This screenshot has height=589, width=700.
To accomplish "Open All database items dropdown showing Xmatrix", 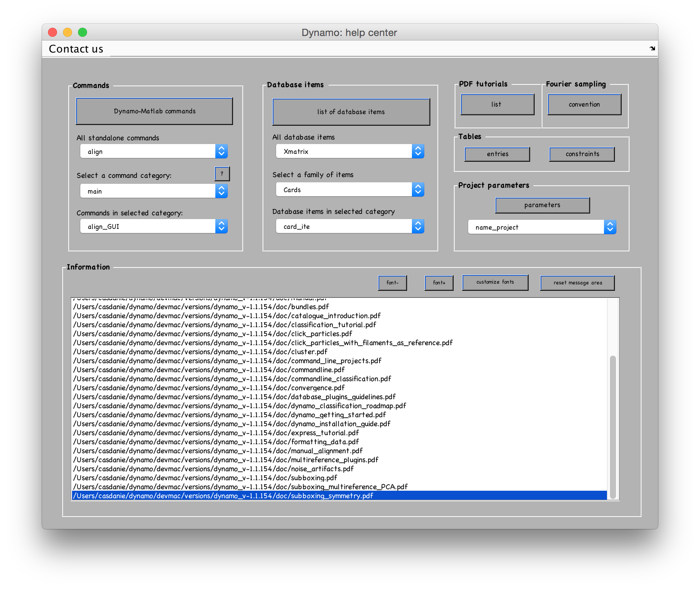I will [x=350, y=152].
